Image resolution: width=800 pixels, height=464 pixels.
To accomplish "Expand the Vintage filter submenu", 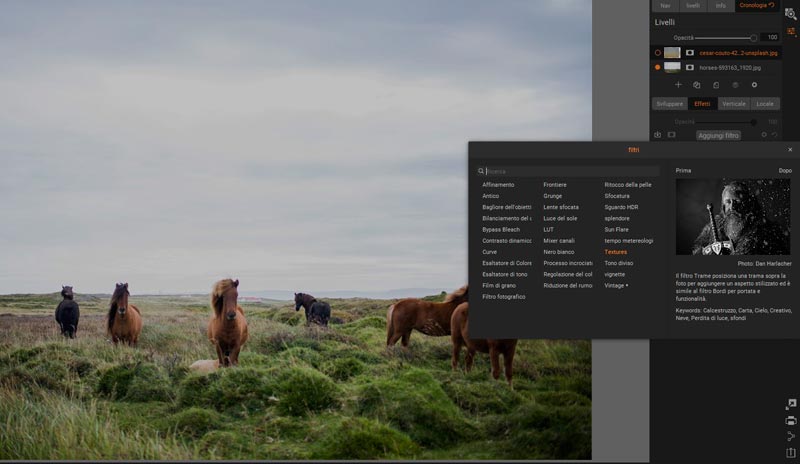I will pyautogui.click(x=616, y=285).
